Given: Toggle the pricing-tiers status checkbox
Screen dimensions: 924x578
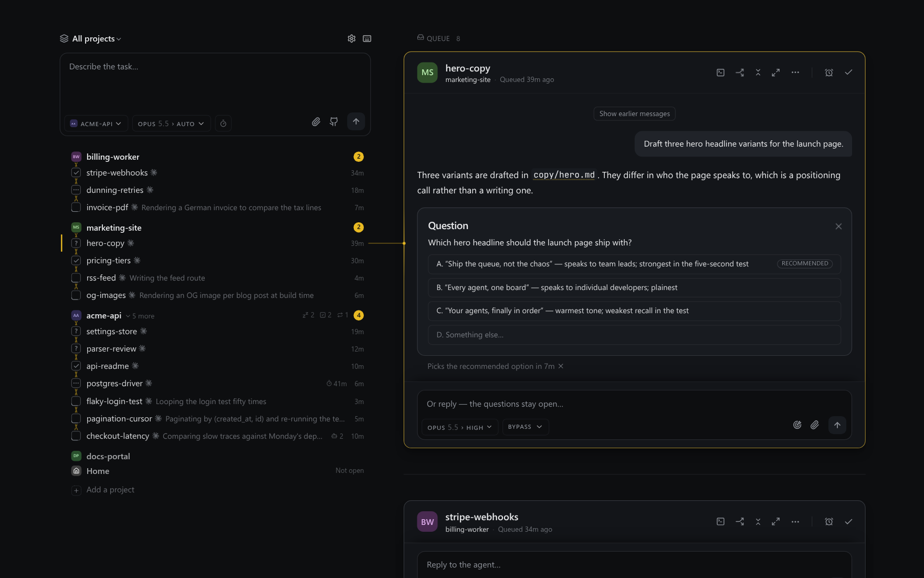Looking at the screenshot, I should click(76, 261).
